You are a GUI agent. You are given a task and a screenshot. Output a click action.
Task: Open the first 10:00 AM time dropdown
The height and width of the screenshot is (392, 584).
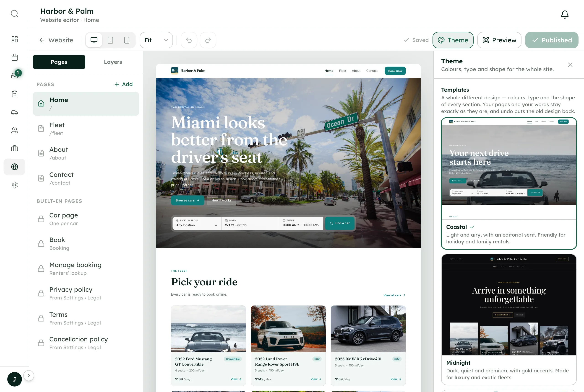[291, 225]
